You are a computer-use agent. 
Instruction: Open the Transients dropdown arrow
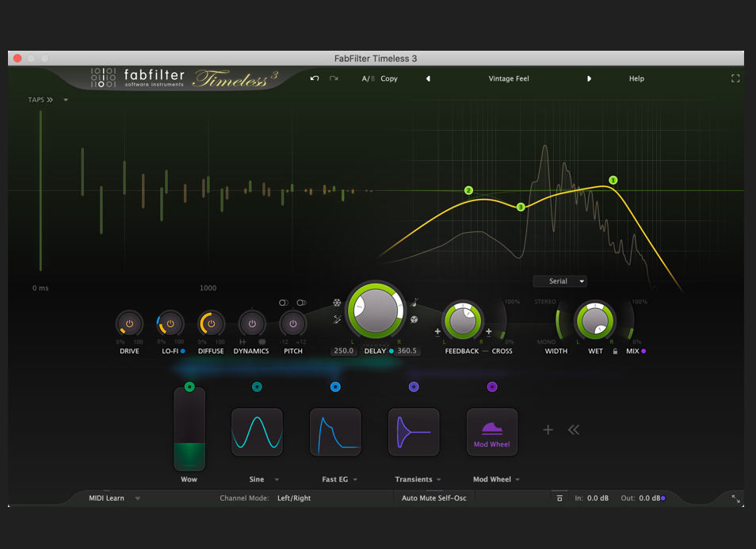[439, 479]
